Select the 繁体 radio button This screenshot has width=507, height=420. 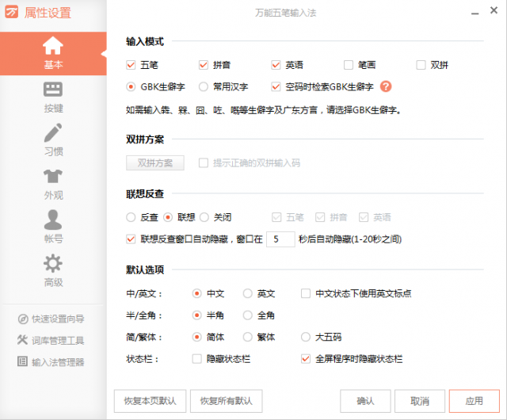click(248, 337)
